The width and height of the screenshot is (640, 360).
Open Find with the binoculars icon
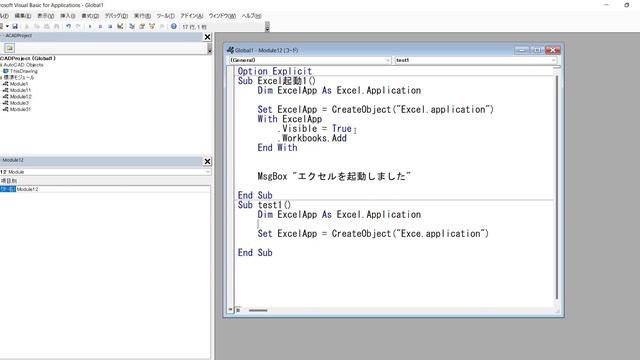click(56, 26)
